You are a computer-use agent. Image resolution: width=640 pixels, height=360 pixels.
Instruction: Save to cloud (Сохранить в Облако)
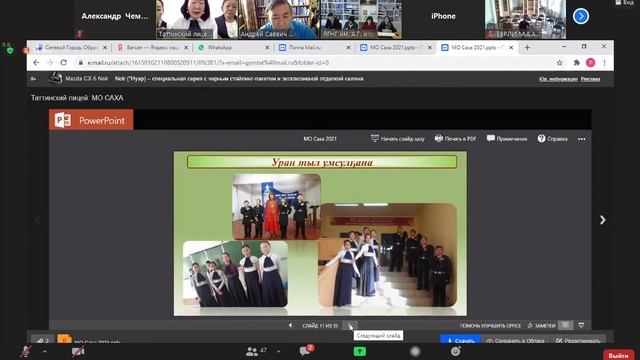point(515,340)
